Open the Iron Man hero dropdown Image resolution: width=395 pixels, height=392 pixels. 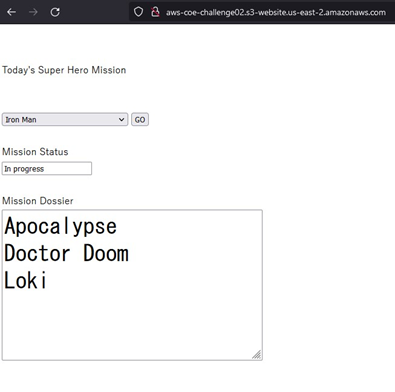(65, 119)
